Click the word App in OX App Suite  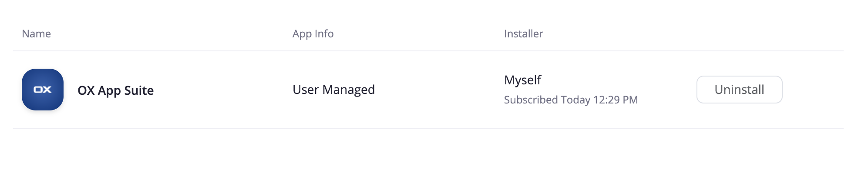109,91
